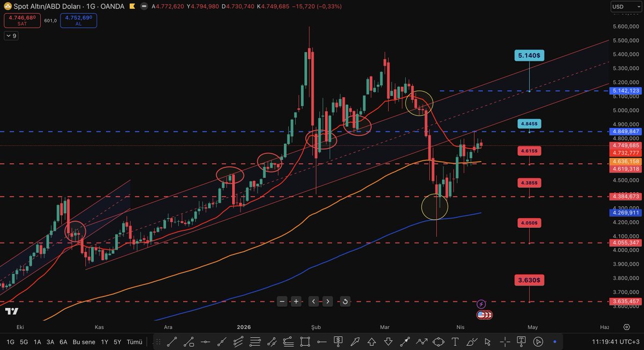644x350 pixels.
Task: Switch to Tümü time range
Action: click(135, 341)
